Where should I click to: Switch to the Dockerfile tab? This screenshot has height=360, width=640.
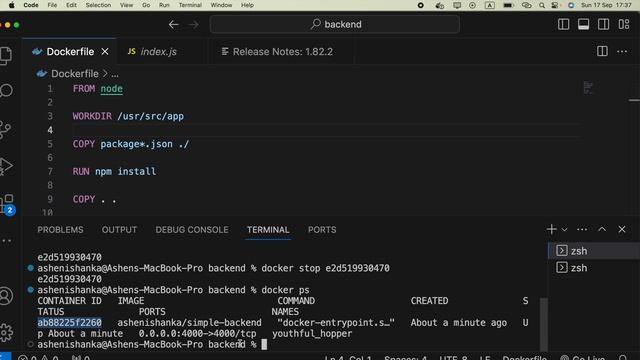(x=69, y=52)
